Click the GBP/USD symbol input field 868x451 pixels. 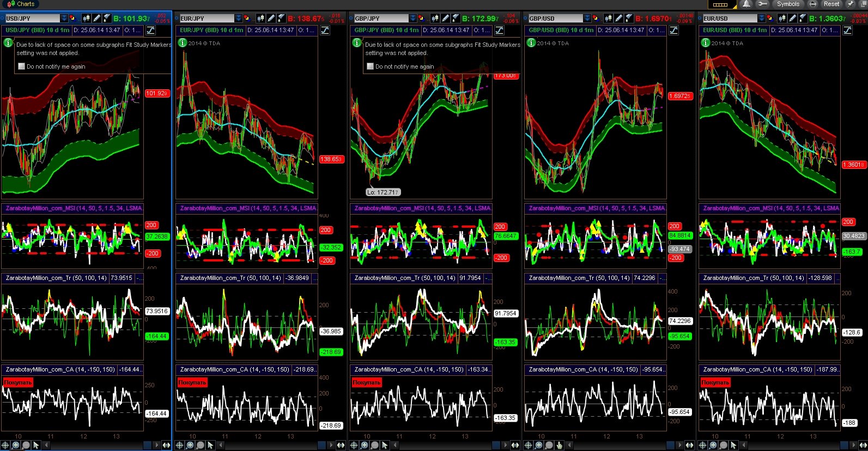555,19
